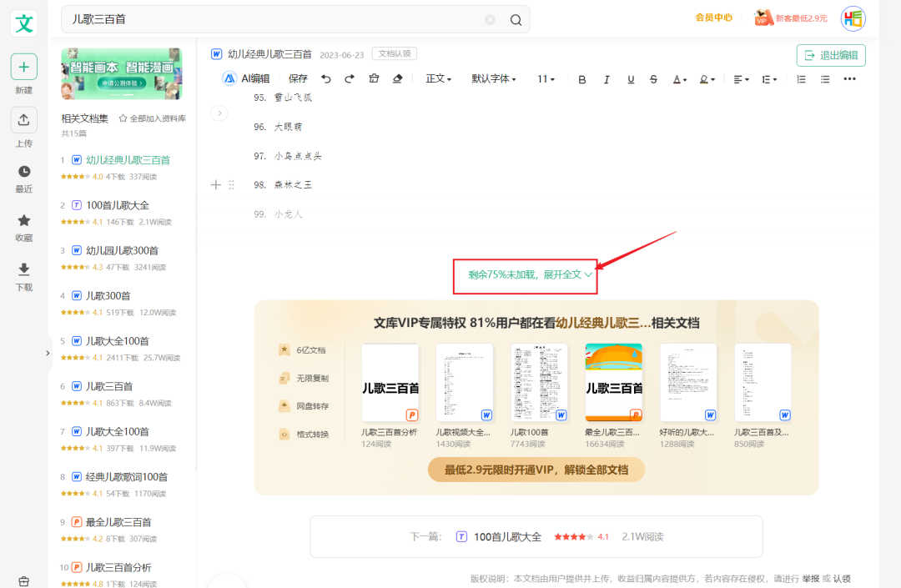Toggle bold formatting
901x588 pixels.
coord(582,79)
